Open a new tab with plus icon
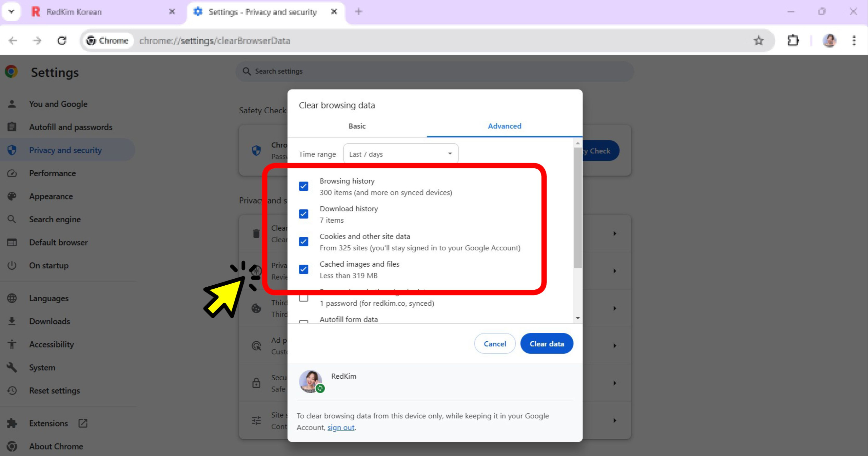This screenshot has width=868, height=456. point(358,12)
